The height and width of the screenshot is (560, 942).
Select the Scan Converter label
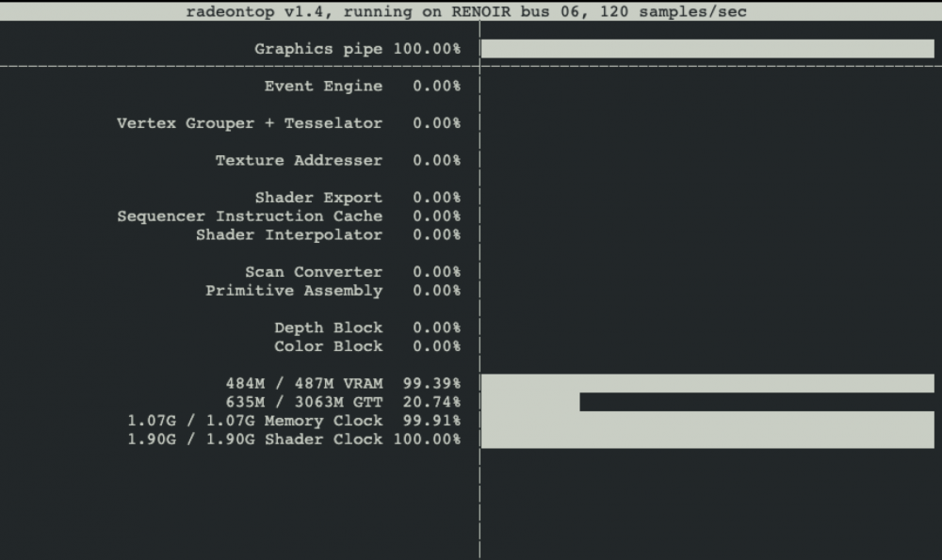pyautogui.click(x=314, y=272)
